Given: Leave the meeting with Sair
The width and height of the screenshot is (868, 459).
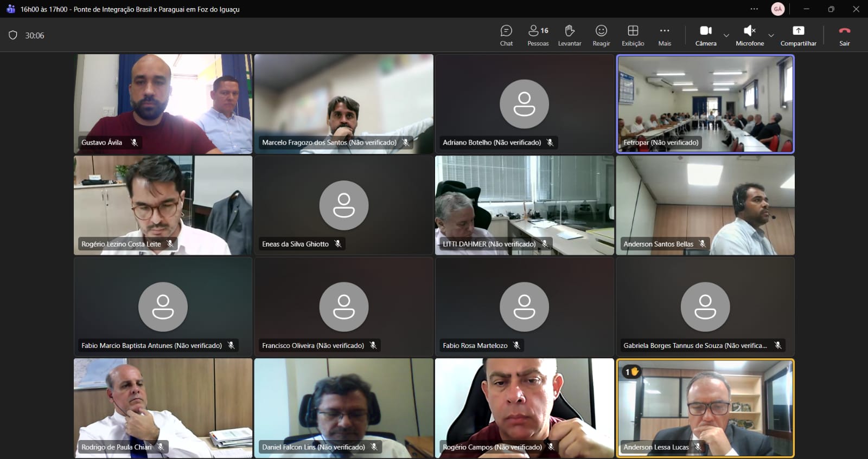Looking at the screenshot, I should pyautogui.click(x=844, y=35).
